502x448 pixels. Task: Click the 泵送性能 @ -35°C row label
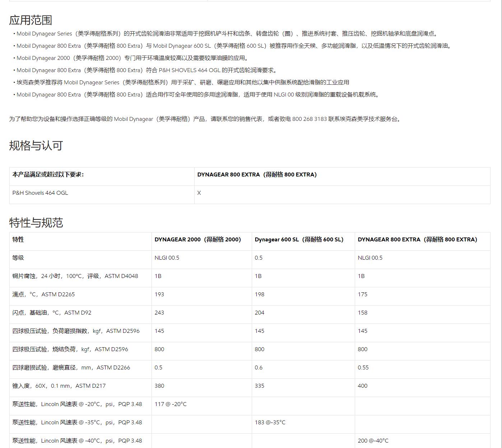click(77, 423)
